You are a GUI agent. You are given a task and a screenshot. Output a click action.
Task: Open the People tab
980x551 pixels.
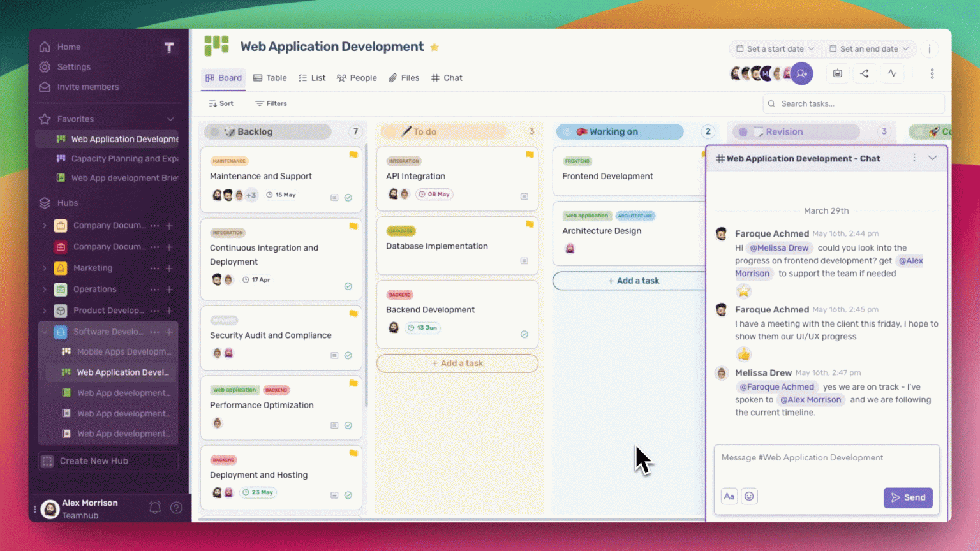357,78
